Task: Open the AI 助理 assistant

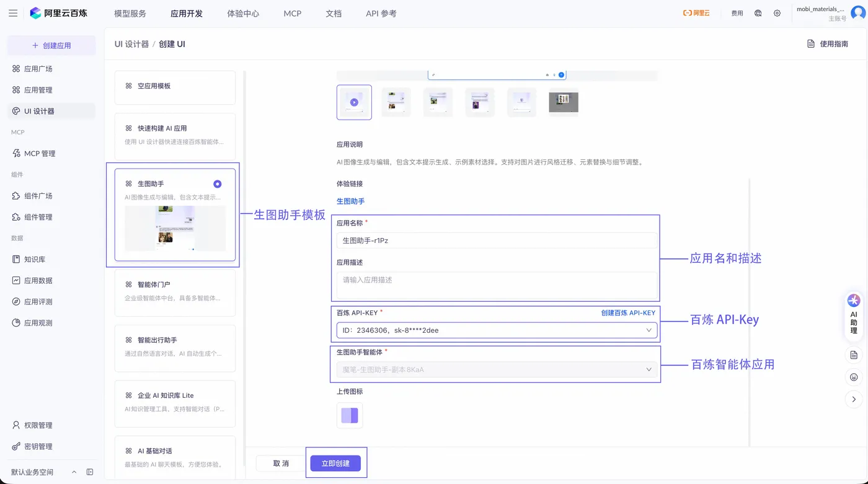Action: 854,317
